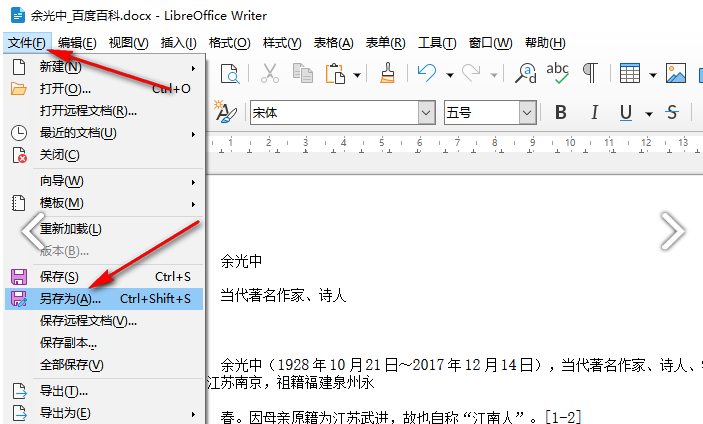The width and height of the screenshot is (703, 424).
Task: Open the 窗口(W) menu
Action: 490,43
